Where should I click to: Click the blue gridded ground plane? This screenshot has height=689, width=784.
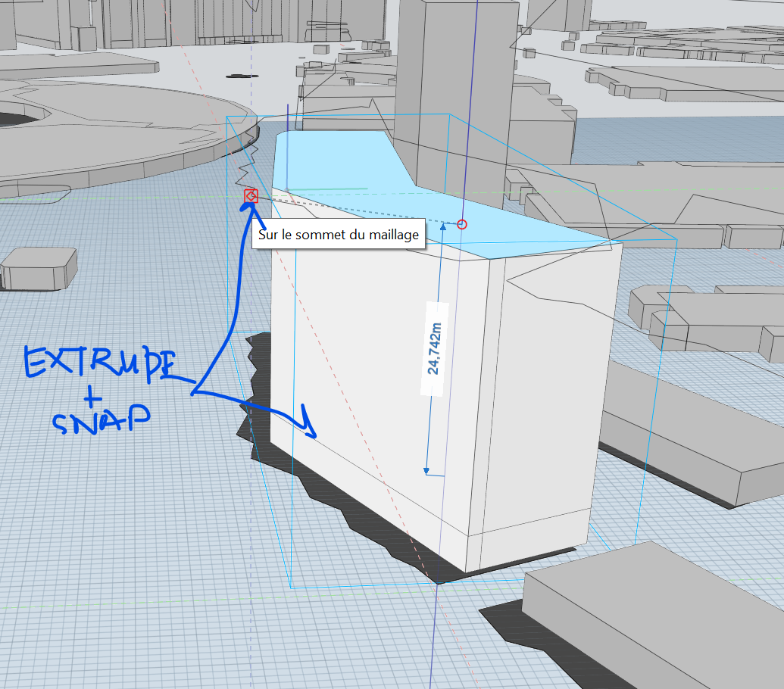[114, 530]
